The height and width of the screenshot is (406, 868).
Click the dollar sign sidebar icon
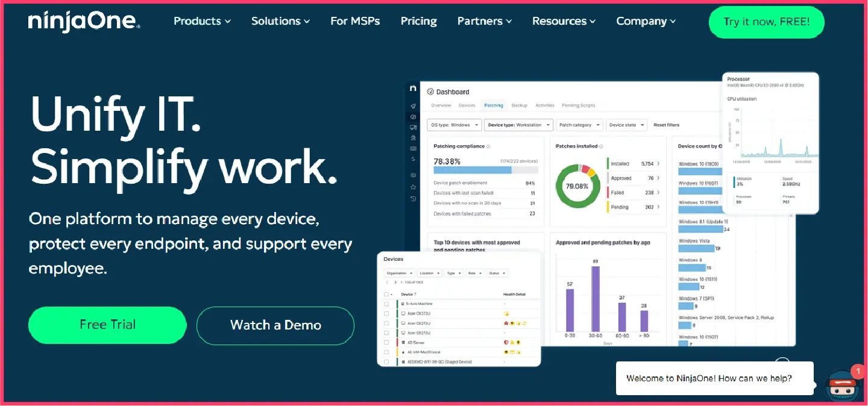click(x=413, y=158)
